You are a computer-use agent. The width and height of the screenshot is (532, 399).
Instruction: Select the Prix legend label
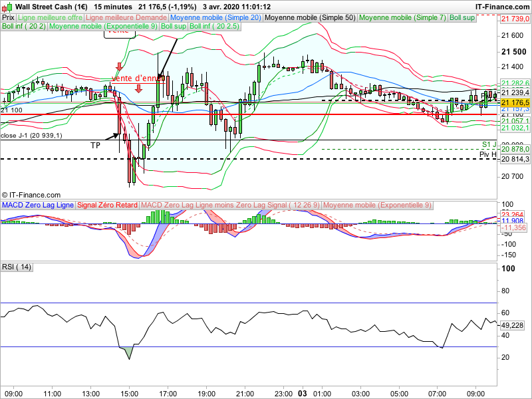(8, 18)
